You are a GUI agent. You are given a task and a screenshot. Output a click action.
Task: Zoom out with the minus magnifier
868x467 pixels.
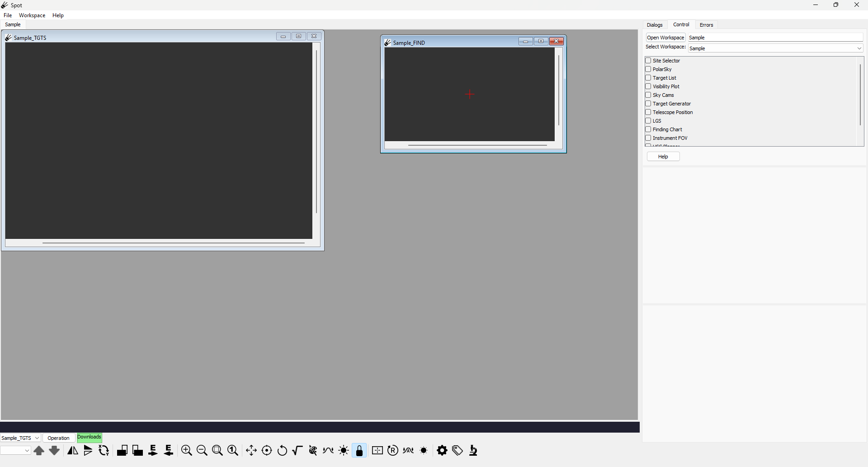click(202, 451)
